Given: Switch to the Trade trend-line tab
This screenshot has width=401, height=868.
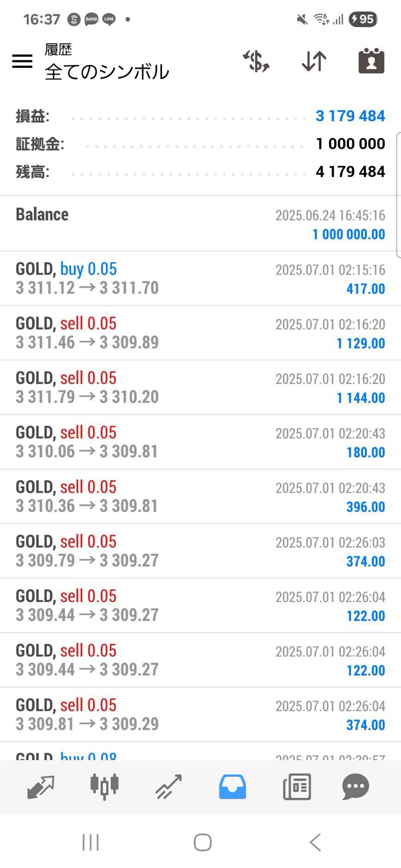Looking at the screenshot, I should pos(168,786).
